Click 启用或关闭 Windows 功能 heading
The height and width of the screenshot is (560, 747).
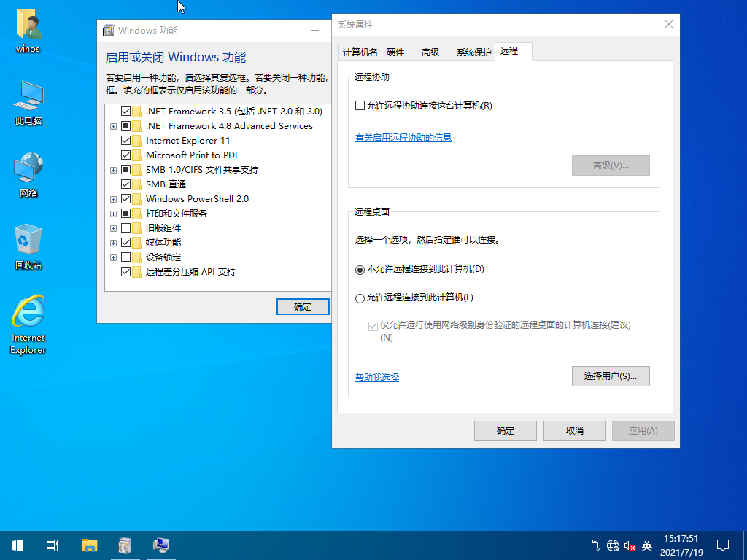pyautogui.click(x=176, y=57)
